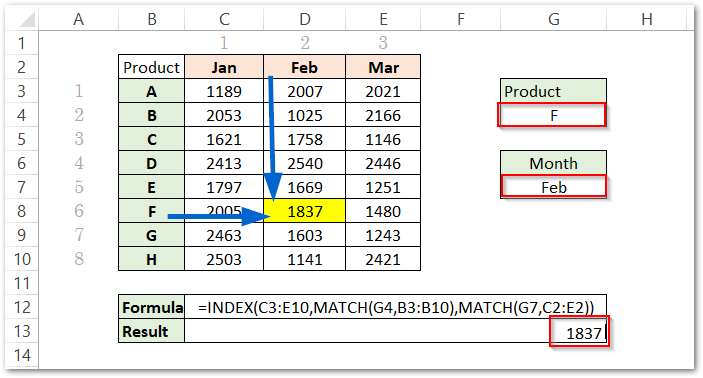Click cell with value 1669
703x378 pixels.
[305, 187]
